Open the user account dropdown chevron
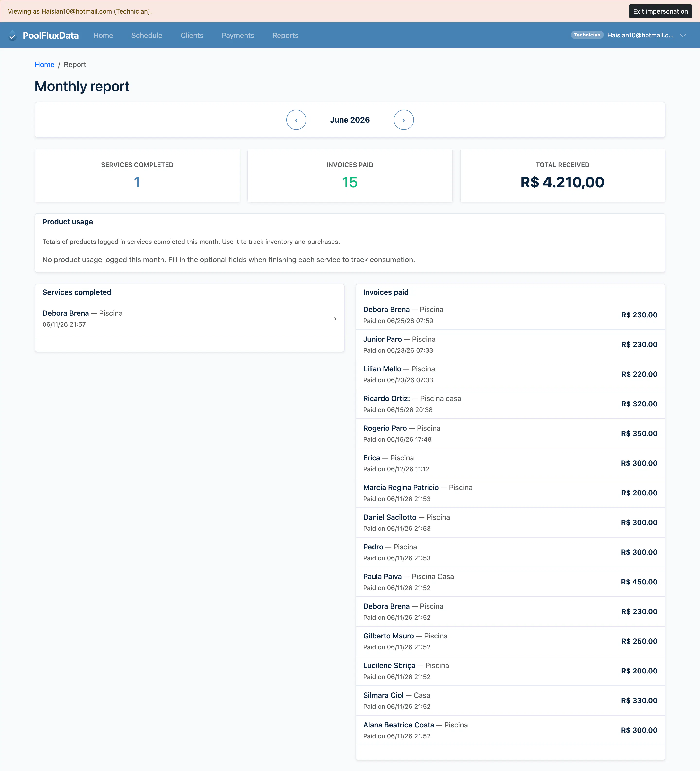Image resolution: width=700 pixels, height=771 pixels. [683, 35]
